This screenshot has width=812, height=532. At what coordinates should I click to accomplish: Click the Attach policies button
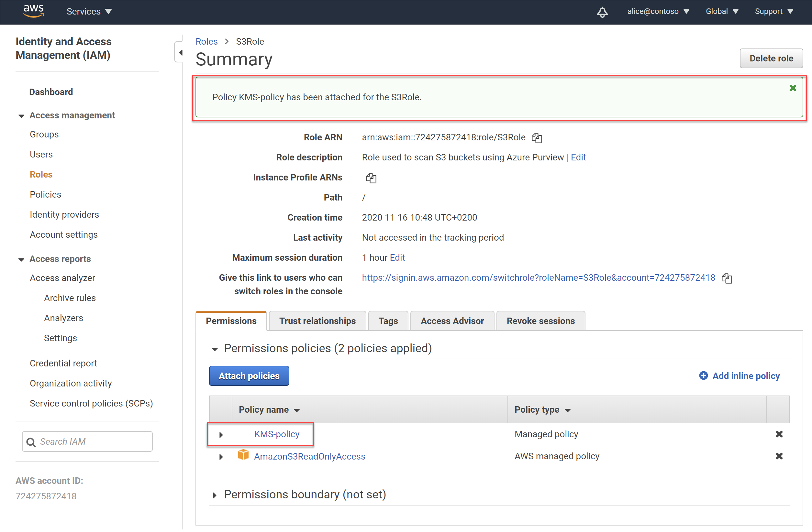pos(249,375)
